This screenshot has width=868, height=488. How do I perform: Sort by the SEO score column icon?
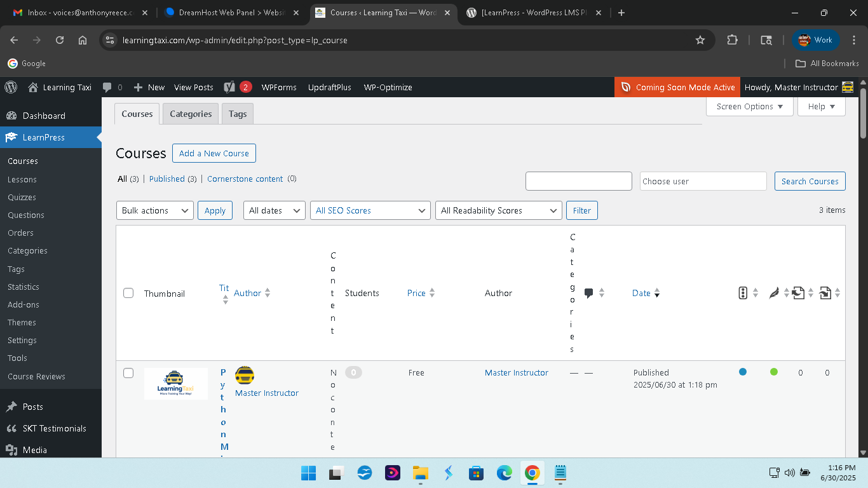[743, 293]
